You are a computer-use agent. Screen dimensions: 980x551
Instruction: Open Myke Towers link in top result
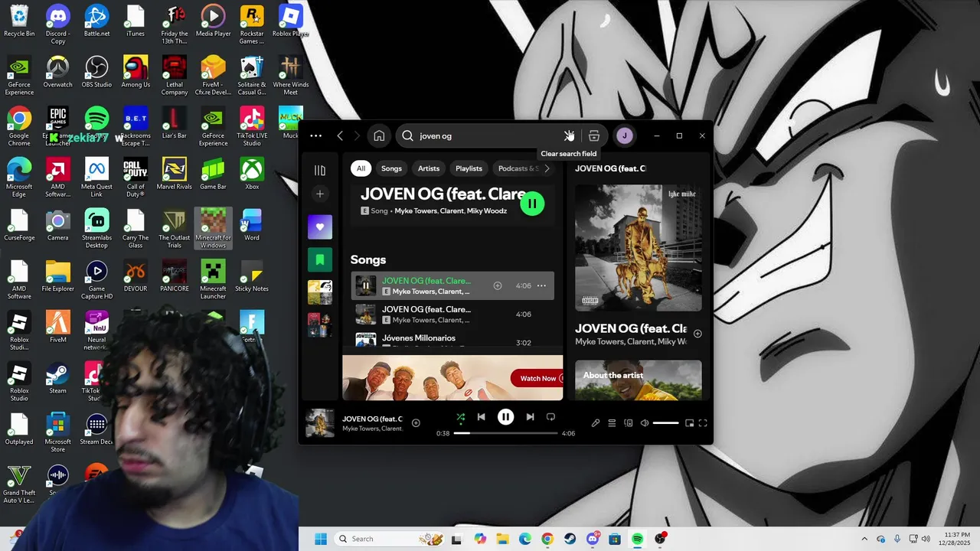[x=415, y=210]
